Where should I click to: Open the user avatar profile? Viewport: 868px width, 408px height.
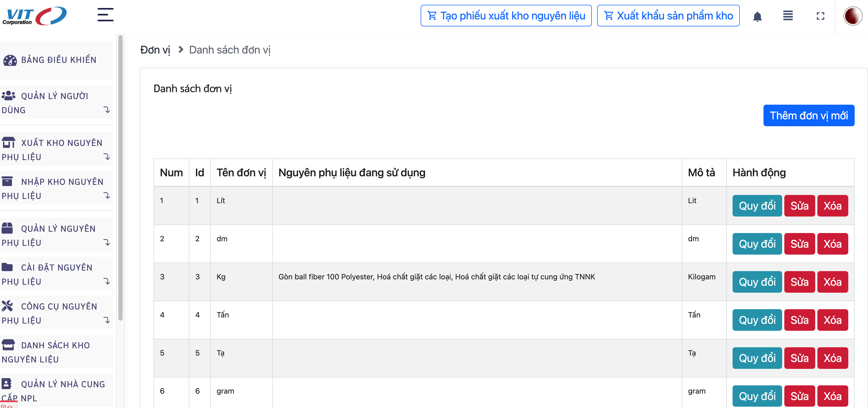853,16
